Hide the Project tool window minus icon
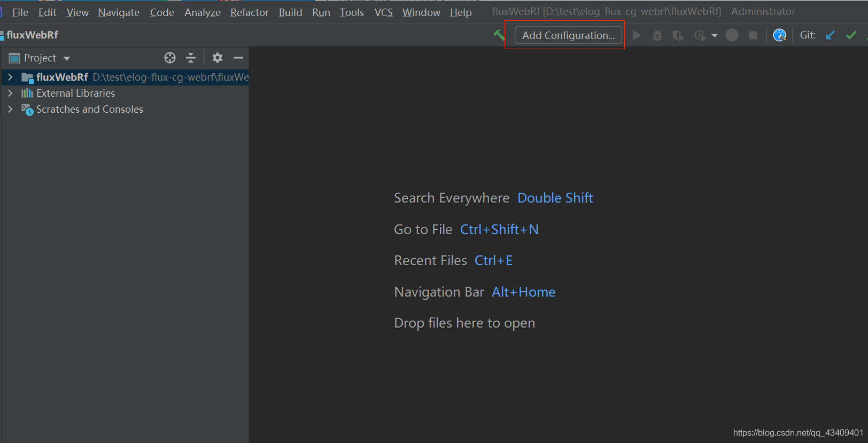 (238, 58)
